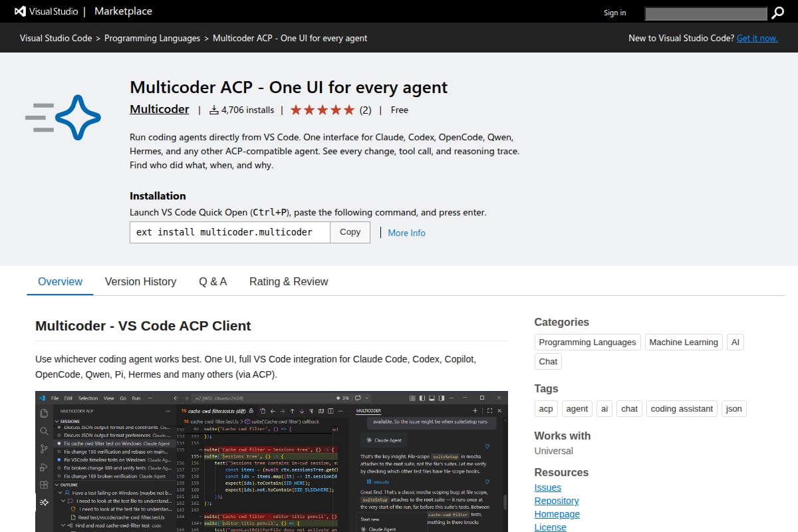Click the five-star rating display
The width and height of the screenshot is (798, 532).
[323, 110]
